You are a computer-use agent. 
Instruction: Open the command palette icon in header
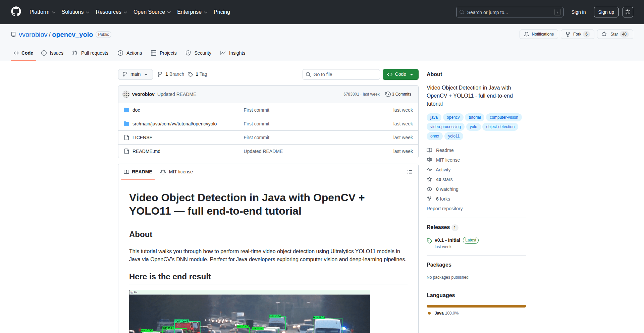pyautogui.click(x=628, y=12)
